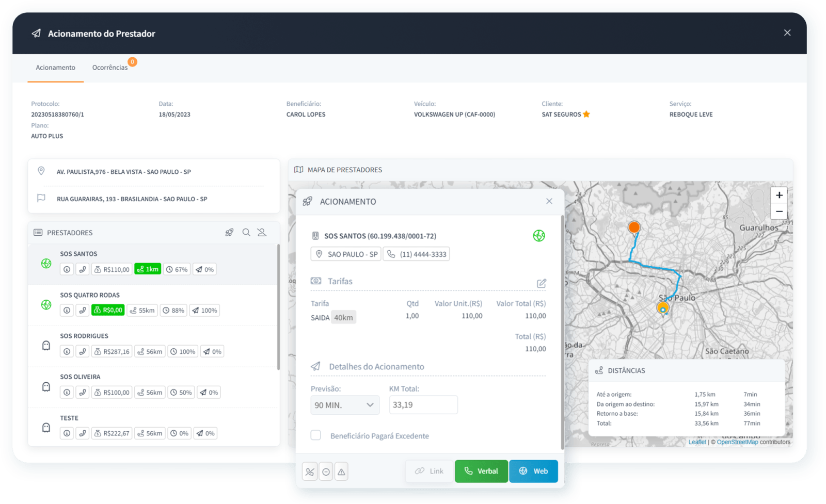This screenshot has height=504, width=826.
Task: Zoom in on the provider map
Action: (x=779, y=196)
